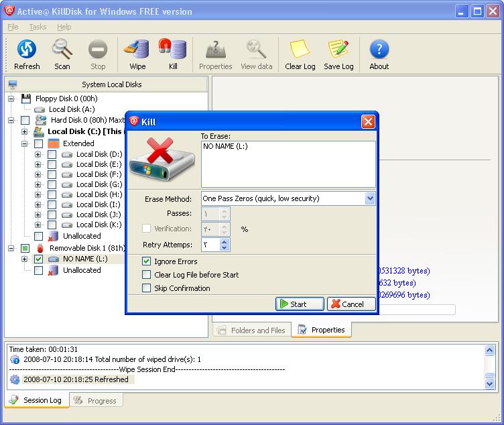Click the System Local Disks computer icon
Viewport: 504px width, 425px height.
pyautogui.click(x=13, y=84)
